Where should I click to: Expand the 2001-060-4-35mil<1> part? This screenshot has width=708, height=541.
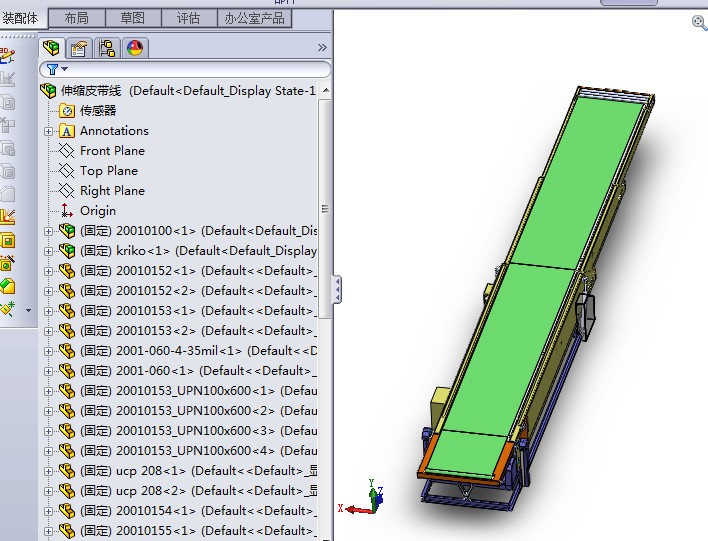tap(48, 351)
